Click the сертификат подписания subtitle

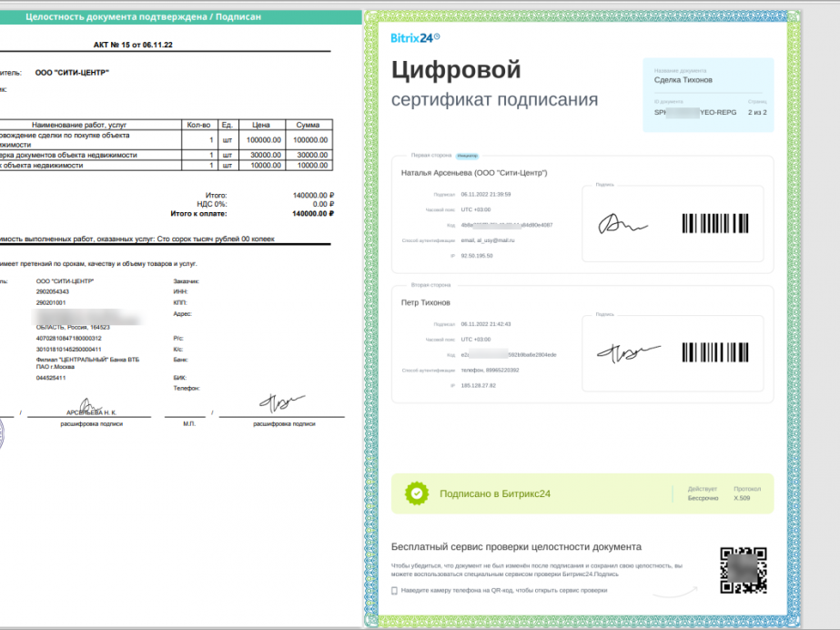pyautogui.click(x=494, y=99)
